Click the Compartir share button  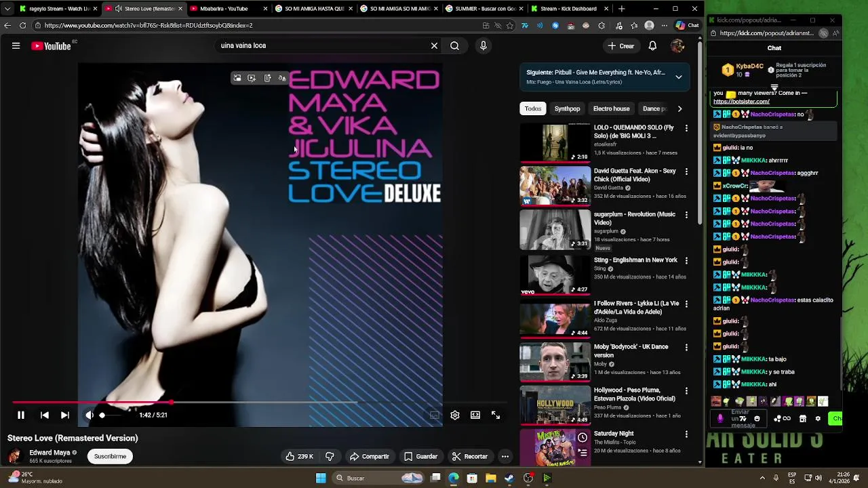[369, 456]
